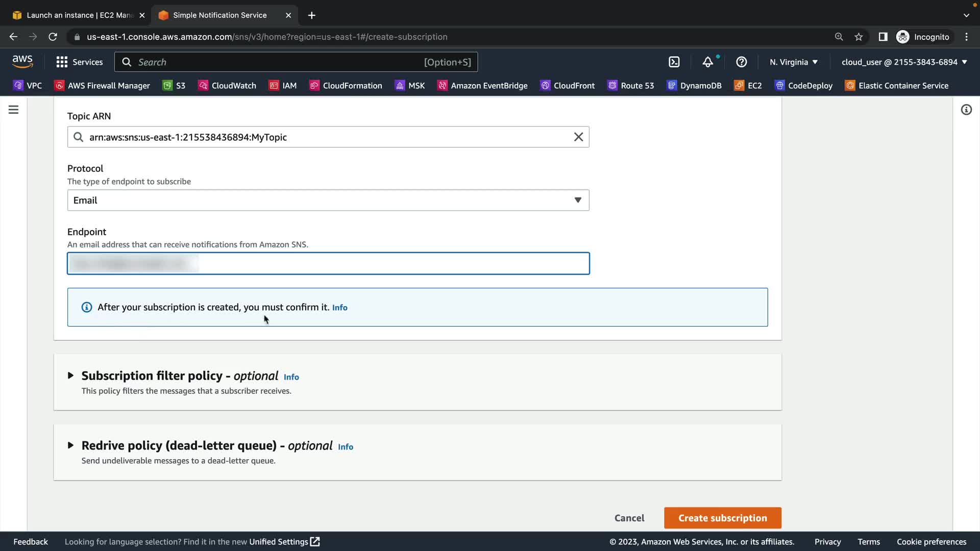This screenshot has width=980, height=551.
Task: Expand Redrive policy dead-letter queue section
Action: tap(70, 445)
